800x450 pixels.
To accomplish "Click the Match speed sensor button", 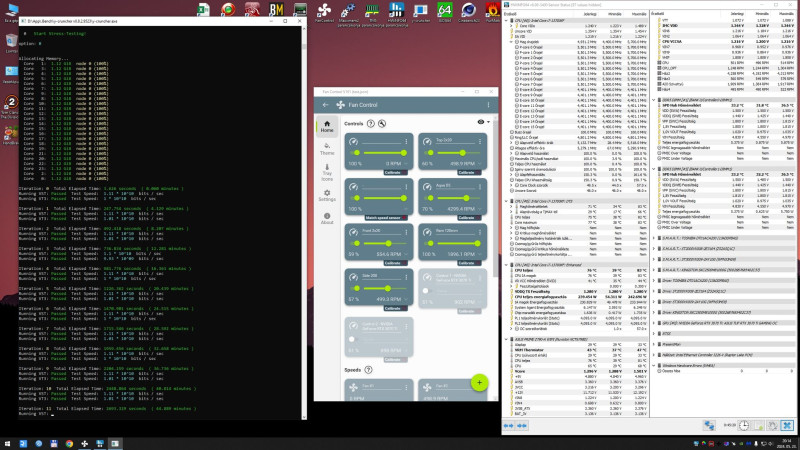I will pyautogui.click(x=385, y=217).
